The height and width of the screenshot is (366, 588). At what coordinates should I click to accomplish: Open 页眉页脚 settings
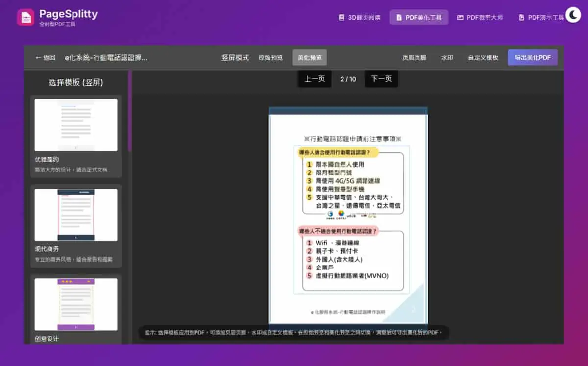tap(414, 58)
